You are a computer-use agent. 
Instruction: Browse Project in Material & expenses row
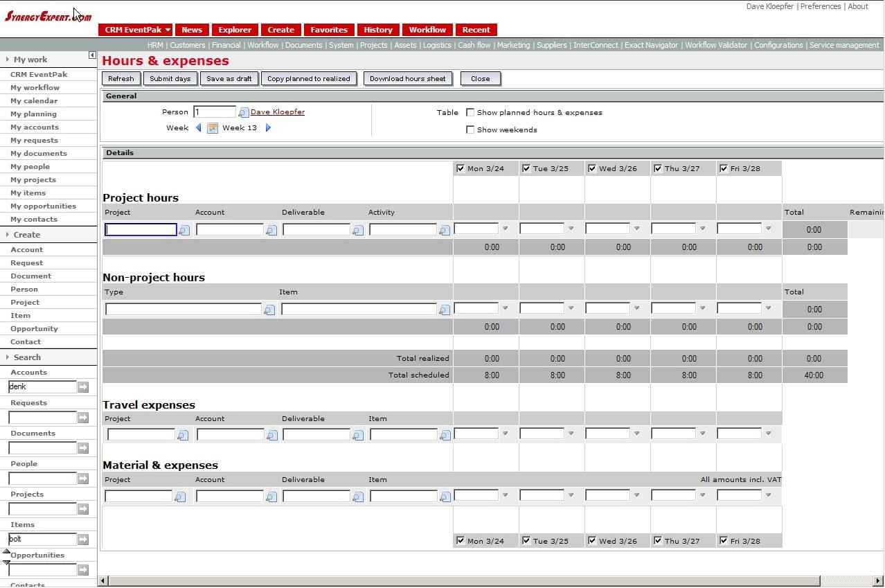[180, 497]
